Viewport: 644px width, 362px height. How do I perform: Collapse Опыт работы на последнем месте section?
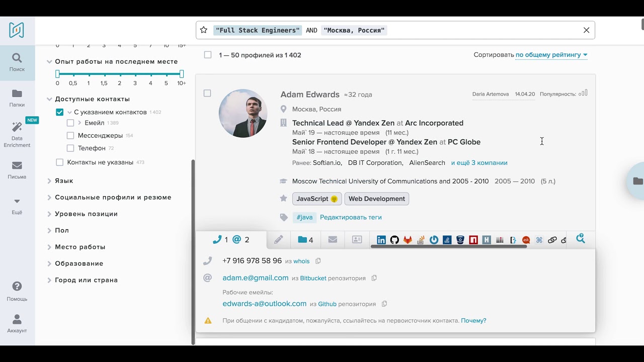(50, 62)
